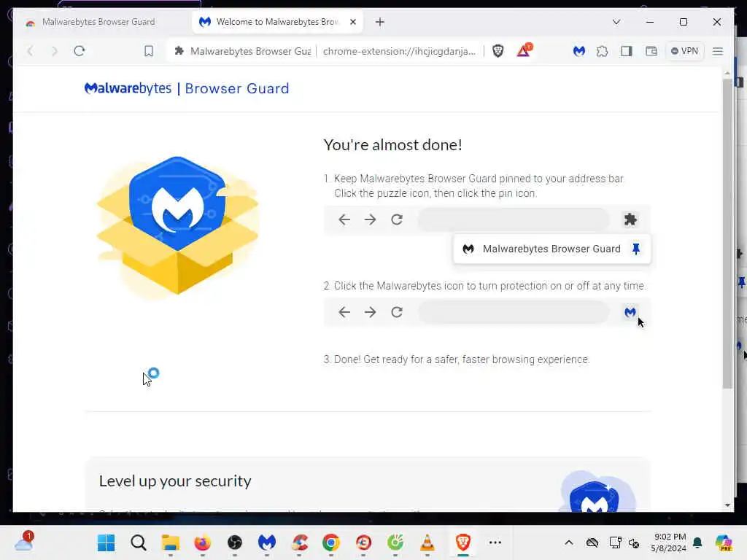Show more taskbar apps overflow dots
The image size is (747, 560).
click(495, 542)
